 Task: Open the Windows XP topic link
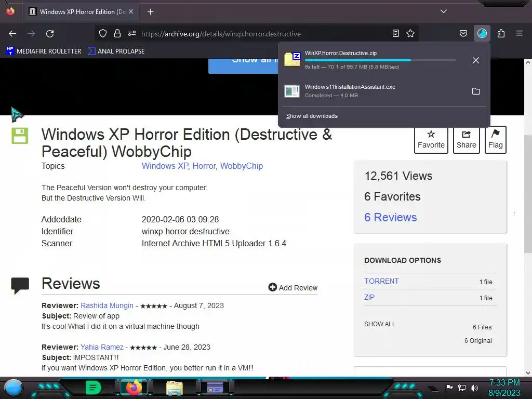coord(165,166)
